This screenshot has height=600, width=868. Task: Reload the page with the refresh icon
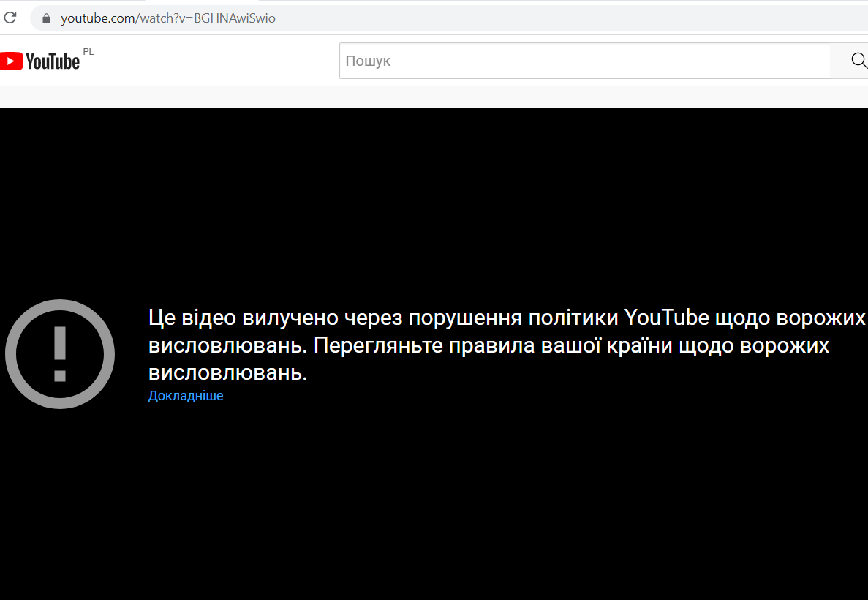(10, 18)
